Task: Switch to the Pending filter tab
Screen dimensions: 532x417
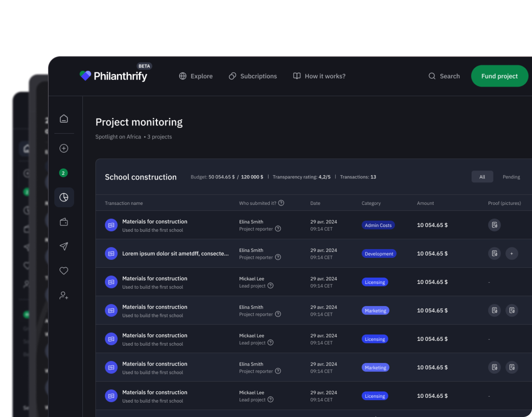Action: pos(511,177)
